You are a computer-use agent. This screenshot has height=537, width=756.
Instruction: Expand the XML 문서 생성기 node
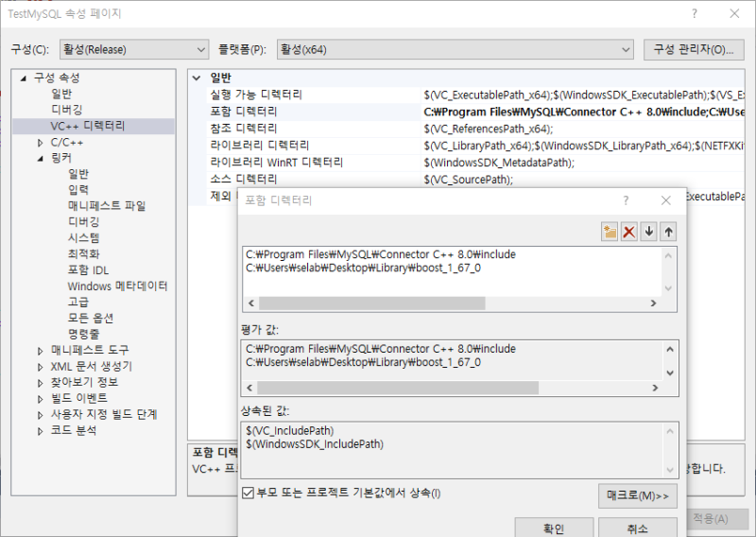[41, 367]
